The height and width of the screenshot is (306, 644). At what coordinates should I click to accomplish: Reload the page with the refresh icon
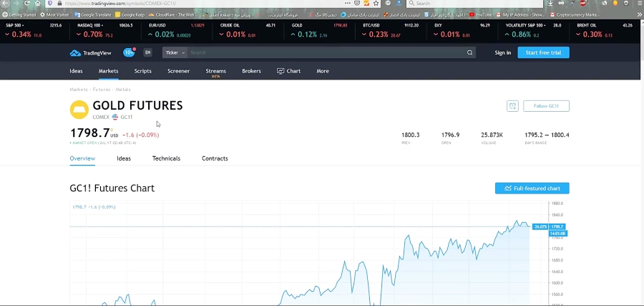tap(27, 4)
